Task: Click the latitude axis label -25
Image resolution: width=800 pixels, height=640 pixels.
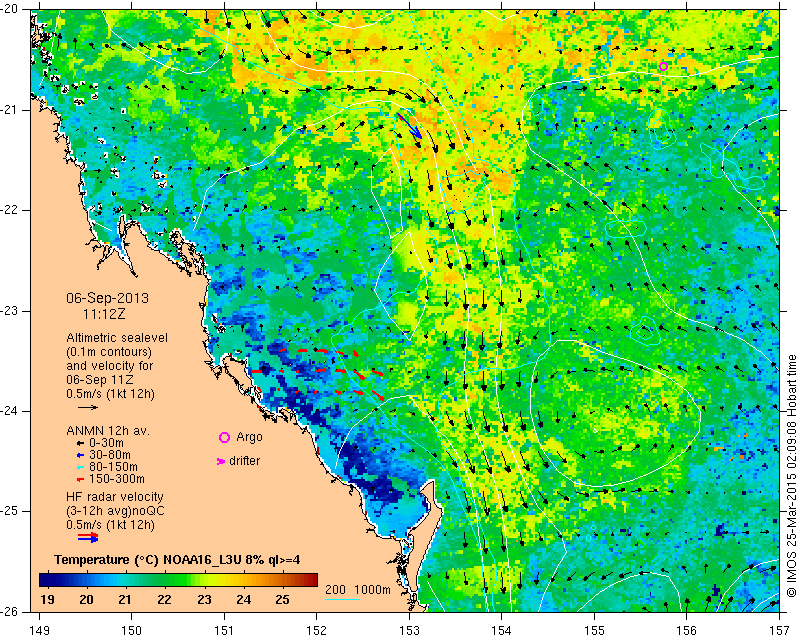Action: pyautogui.click(x=10, y=511)
